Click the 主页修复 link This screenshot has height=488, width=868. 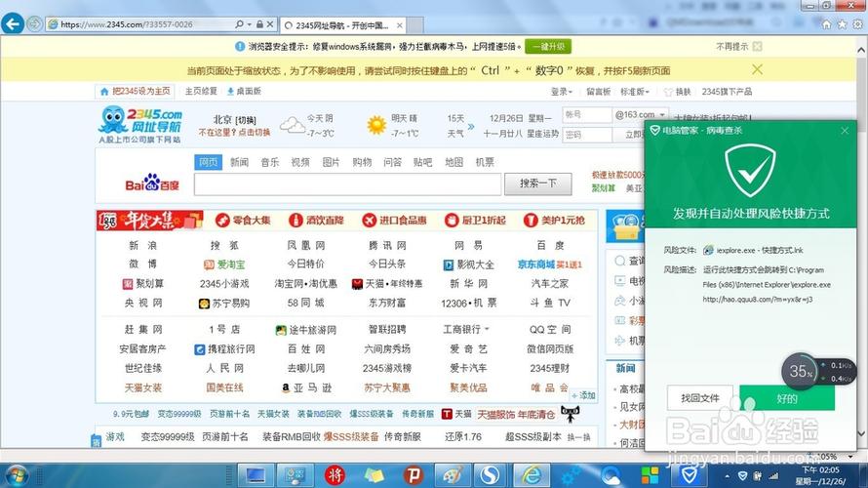point(201,92)
